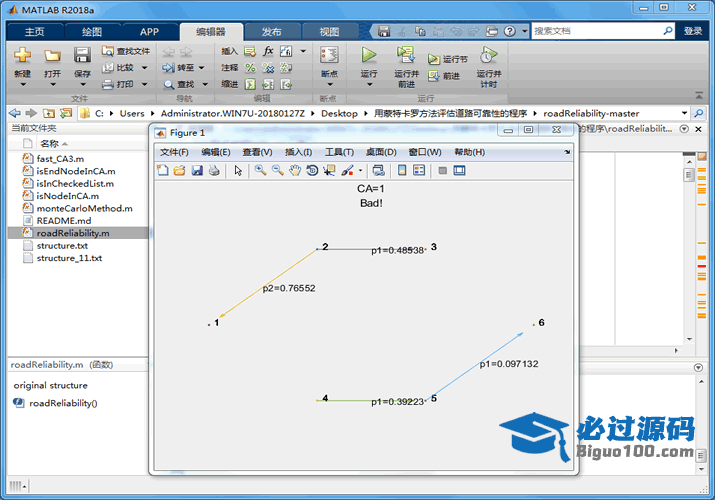
Task: Click Desktop in address path
Action: 339,113
